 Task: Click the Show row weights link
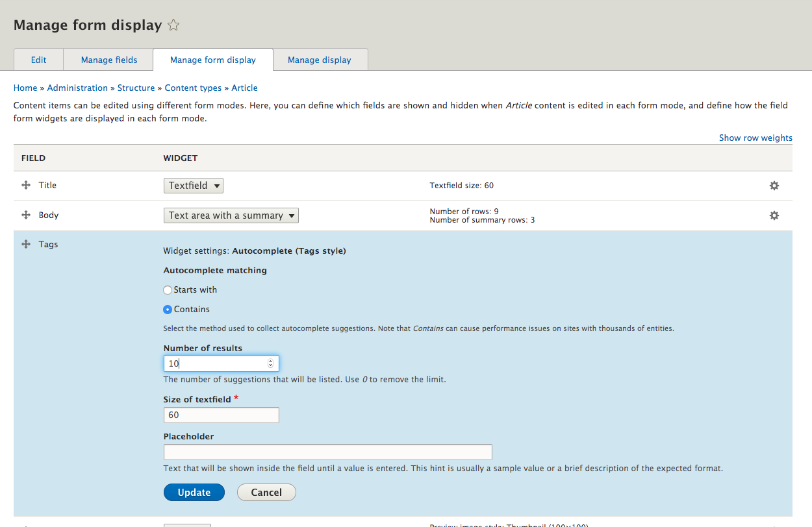pyautogui.click(x=755, y=138)
